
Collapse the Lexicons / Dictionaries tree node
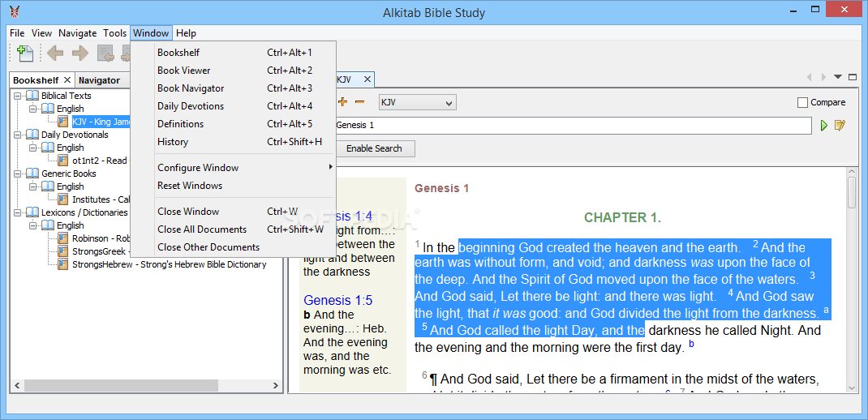17,212
